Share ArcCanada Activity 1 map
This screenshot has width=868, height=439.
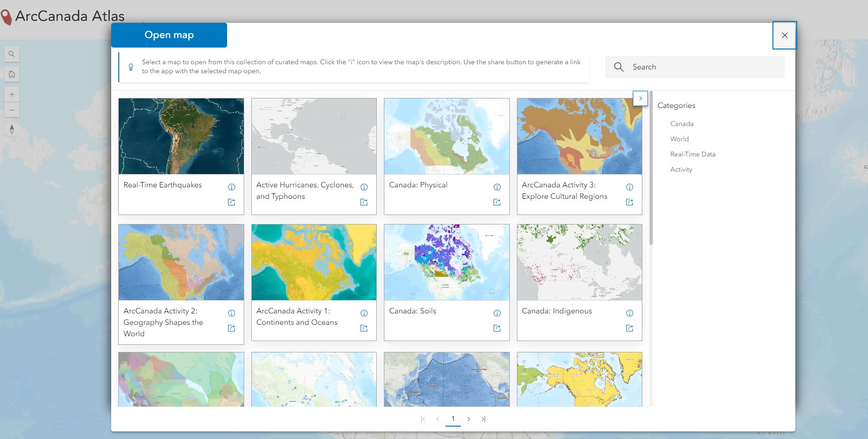click(x=364, y=328)
